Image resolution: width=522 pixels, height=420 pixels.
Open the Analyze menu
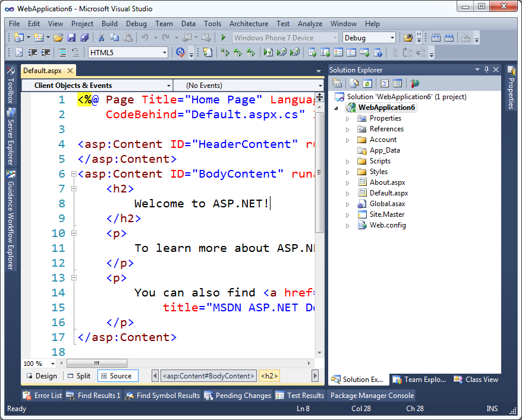(310, 24)
